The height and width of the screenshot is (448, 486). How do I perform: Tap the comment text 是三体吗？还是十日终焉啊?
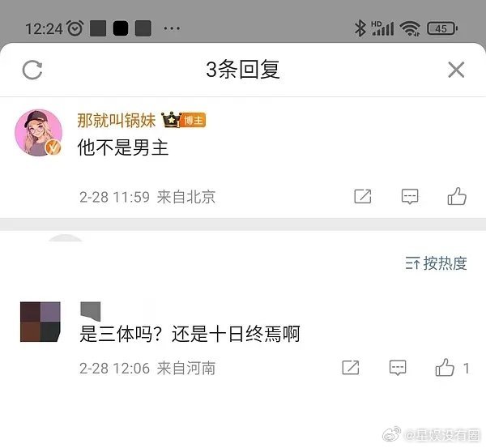pos(190,334)
